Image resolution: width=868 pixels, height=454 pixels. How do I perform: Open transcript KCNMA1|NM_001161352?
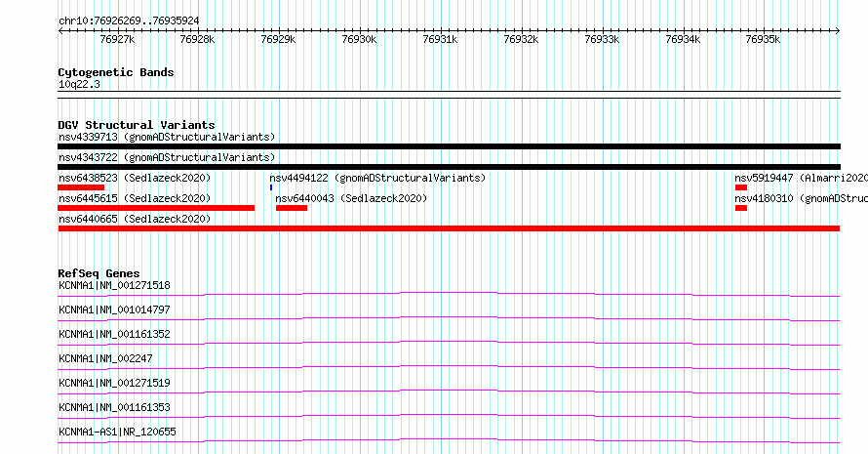point(114,334)
